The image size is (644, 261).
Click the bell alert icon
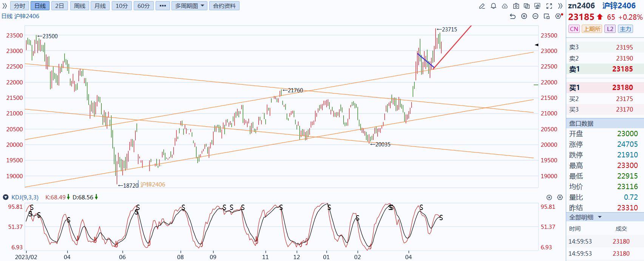493,6
